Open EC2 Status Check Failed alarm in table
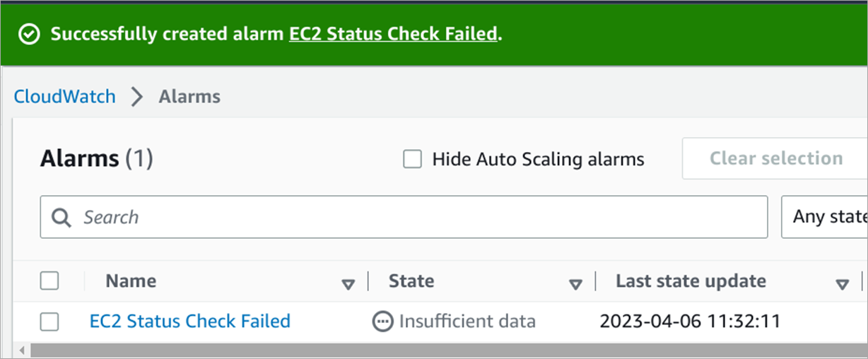Viewport: 868px width, 359px height. (189, 321)
